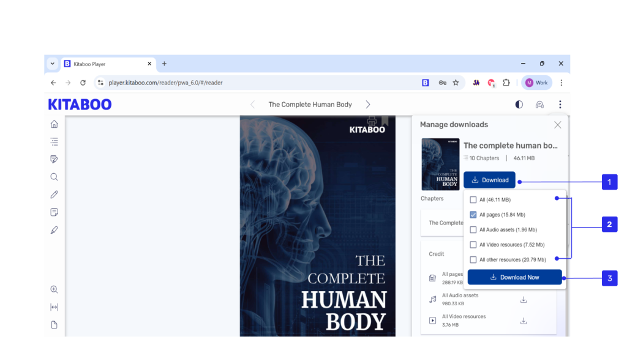This screenshot has width=627, height=364.
Task: Click the 'All Audio assets' row label
Action: 460,295
